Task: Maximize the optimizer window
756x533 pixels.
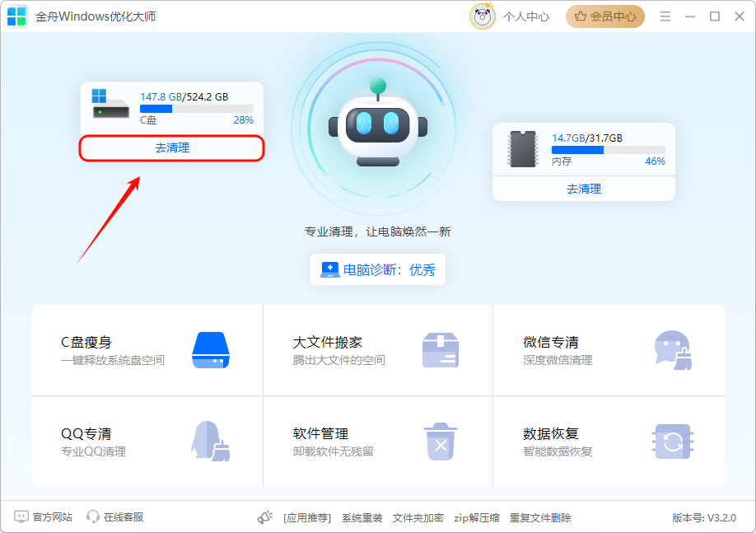Action: [x=715, y=16]
